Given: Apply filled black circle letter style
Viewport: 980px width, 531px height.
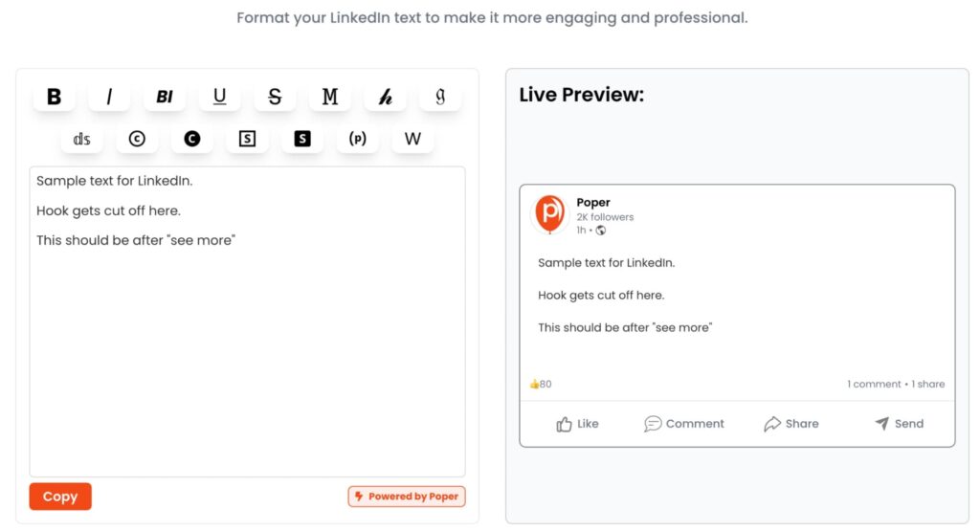Looking at the screenshot, I should (192, 139).
